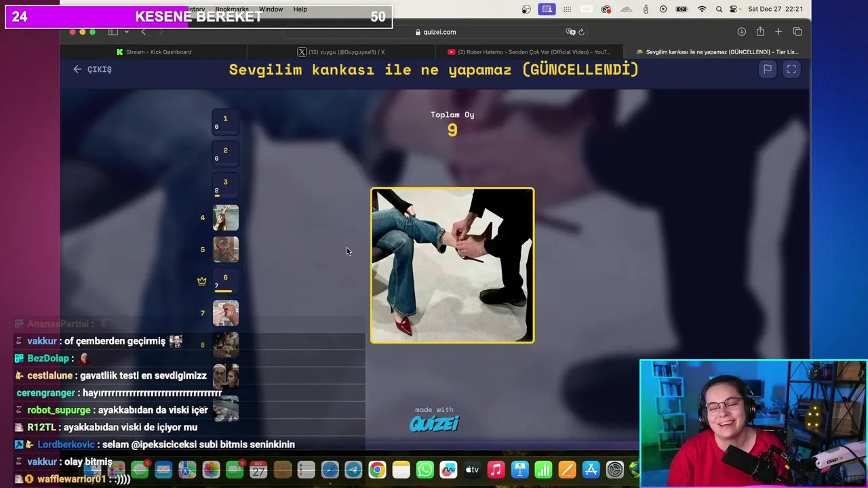Open Telegram from dock
Viewport: 868px width, 488px height.
pyautogui.click(x=353, y=470)
